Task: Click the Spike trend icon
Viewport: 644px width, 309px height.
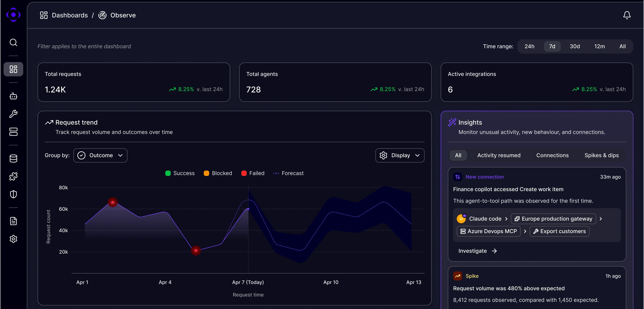Action: click(458, 276)
